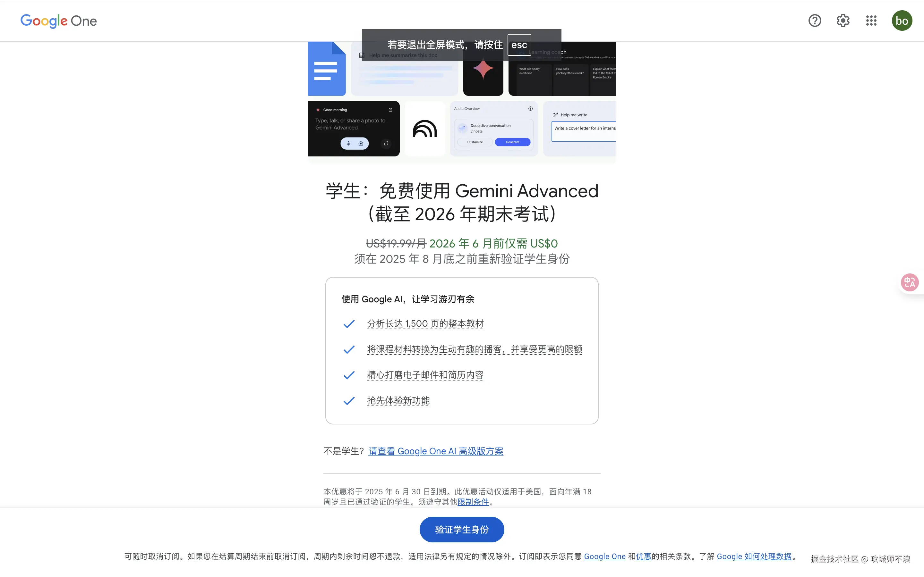Click the Help me write pencil icon
The height and width of the screenshot is (577, 924).
[556, 114]
